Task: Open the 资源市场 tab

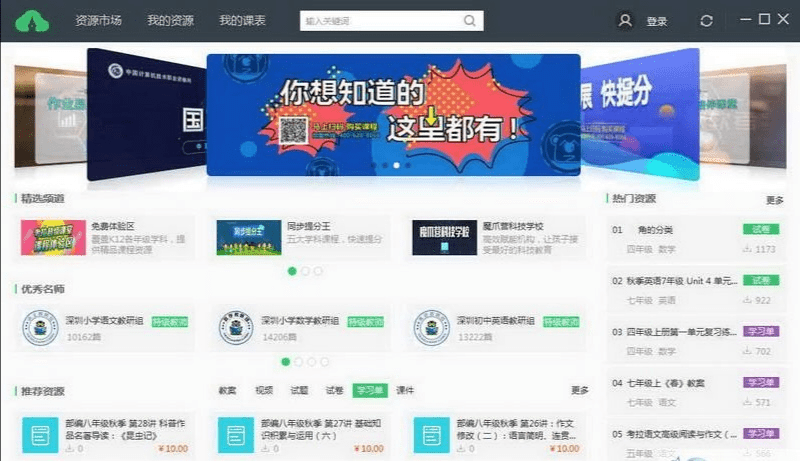Action: coord(98,20)
